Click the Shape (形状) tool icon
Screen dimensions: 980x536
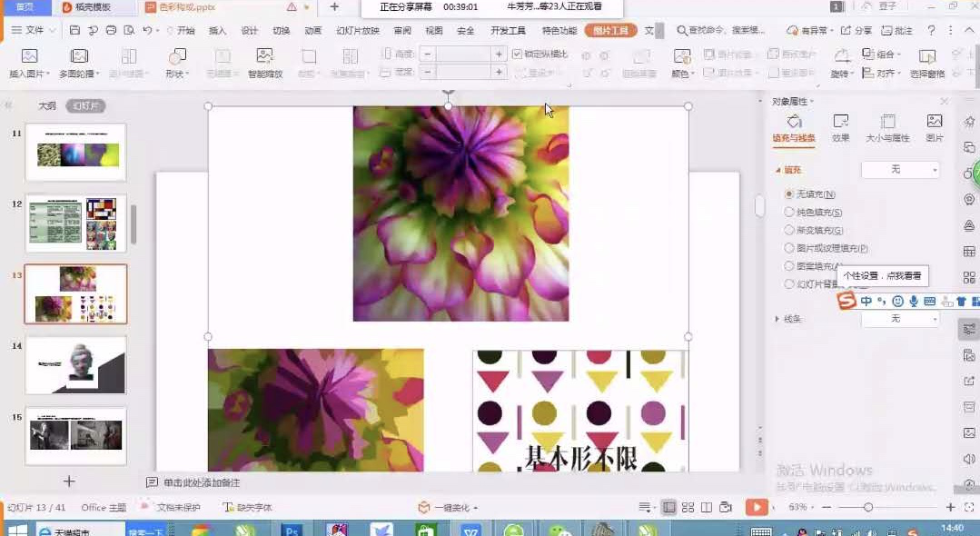tap(177, 56)
